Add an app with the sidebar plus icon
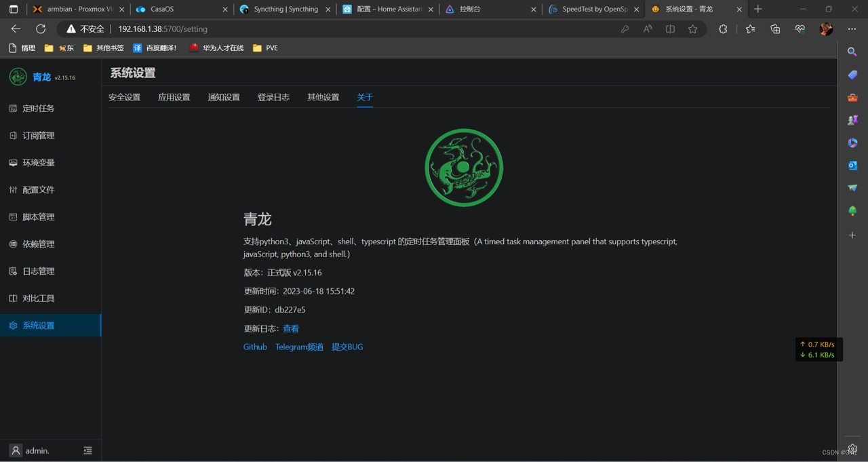 [852, 235]
